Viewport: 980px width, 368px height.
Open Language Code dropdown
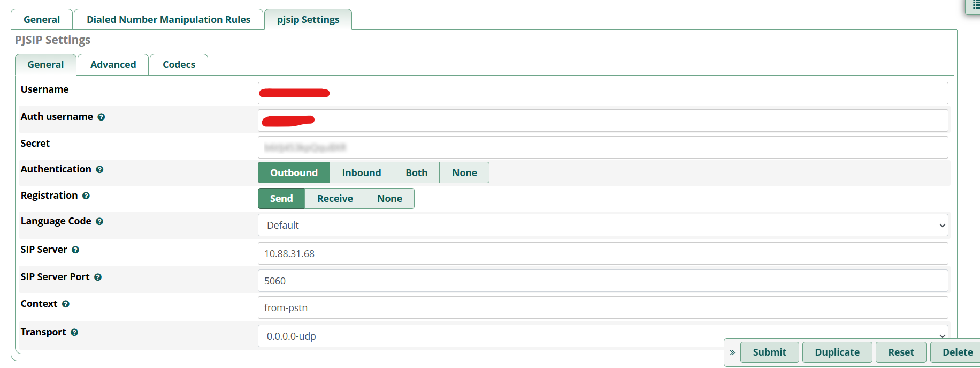tap(603, 225)
